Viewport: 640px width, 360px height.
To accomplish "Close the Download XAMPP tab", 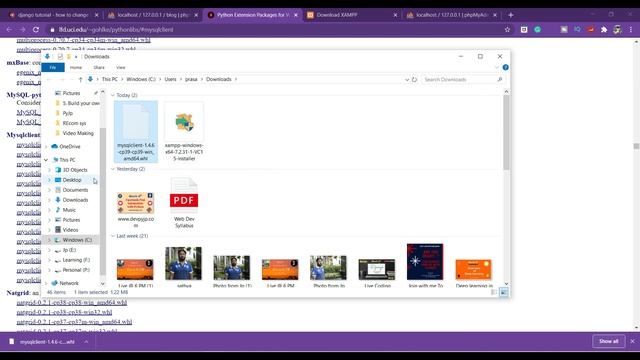I will point(395,15).
